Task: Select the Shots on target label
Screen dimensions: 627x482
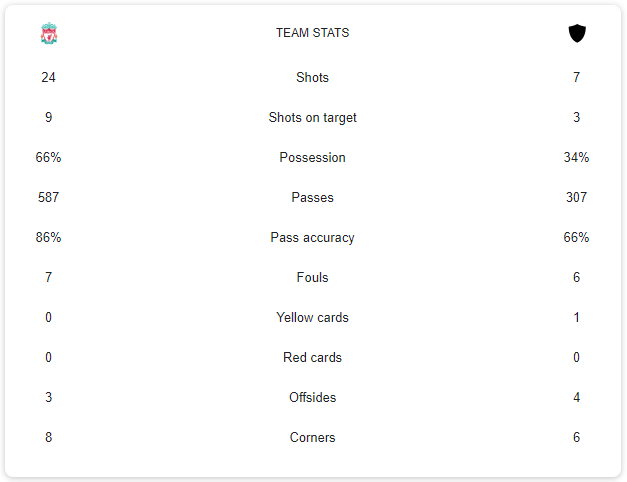Action: (x=313, y=118)
